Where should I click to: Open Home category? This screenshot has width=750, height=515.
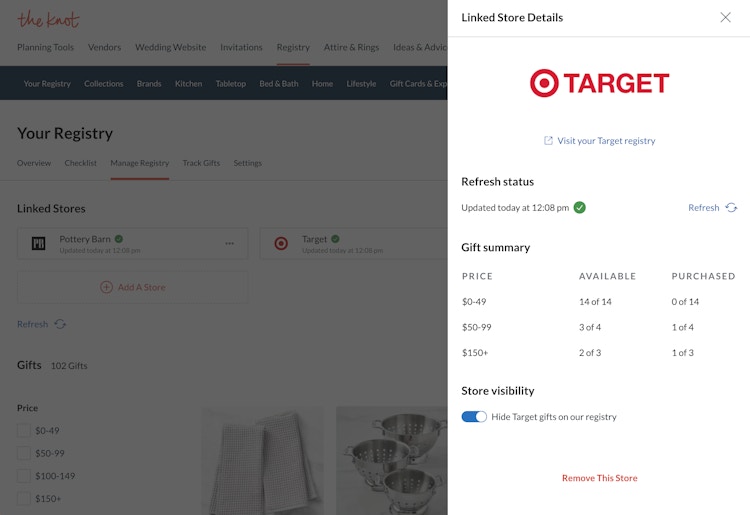[322, 84]
